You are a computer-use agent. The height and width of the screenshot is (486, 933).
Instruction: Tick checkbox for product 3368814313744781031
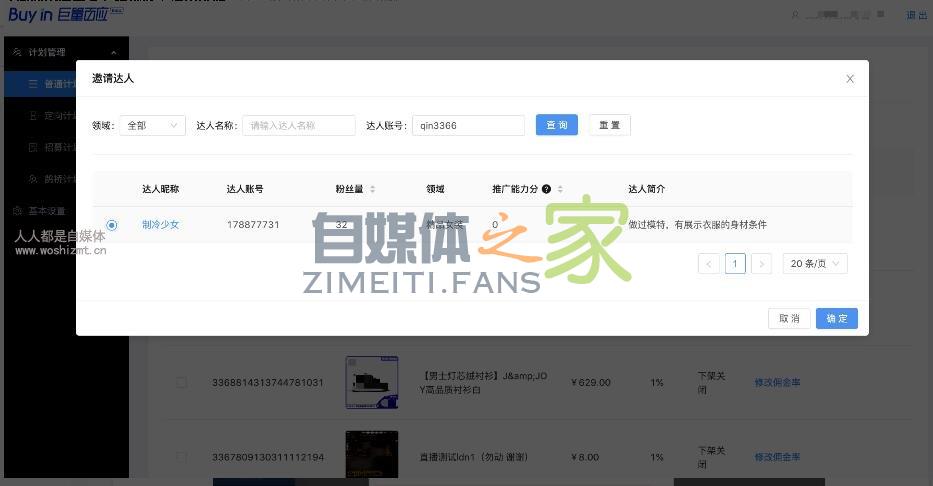(181, 382)
